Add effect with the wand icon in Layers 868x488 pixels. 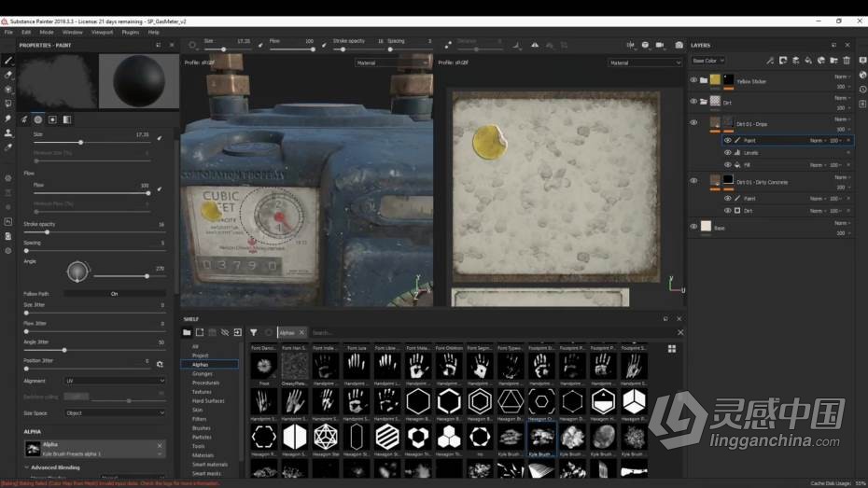[770, 61]
